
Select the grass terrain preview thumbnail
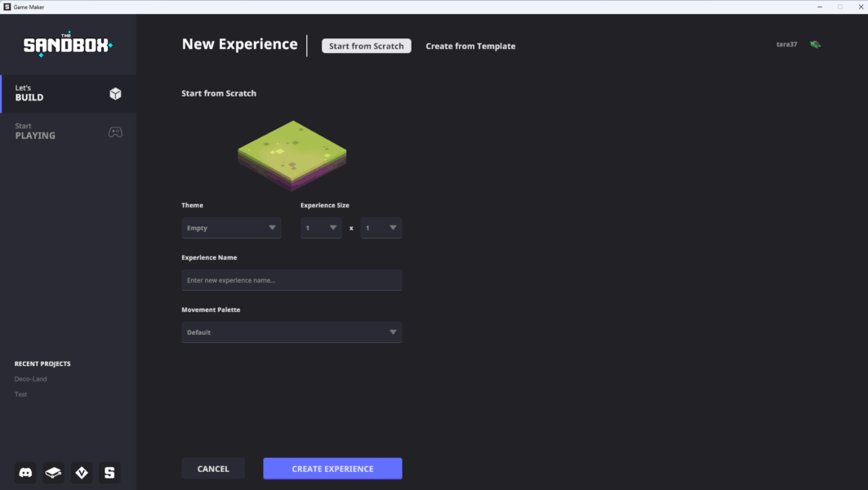292,156
